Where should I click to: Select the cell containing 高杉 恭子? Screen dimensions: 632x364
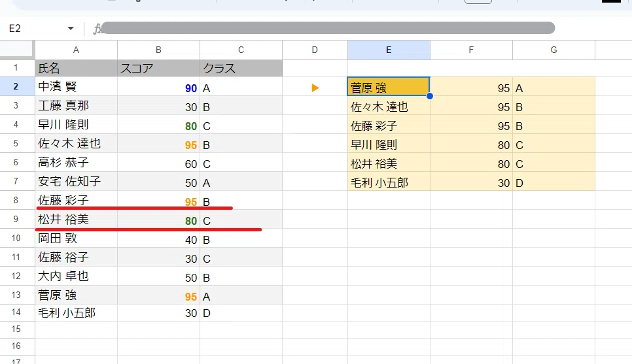[x=76, y=162]
